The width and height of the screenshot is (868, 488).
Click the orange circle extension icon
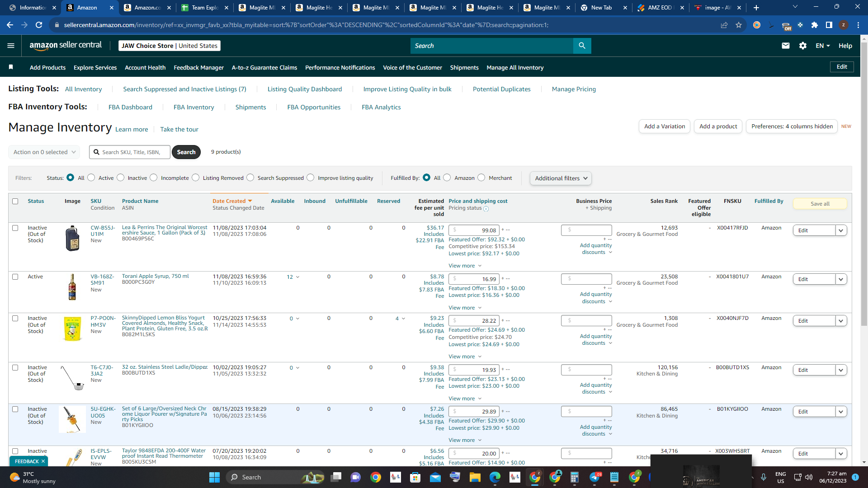[757, 25]
